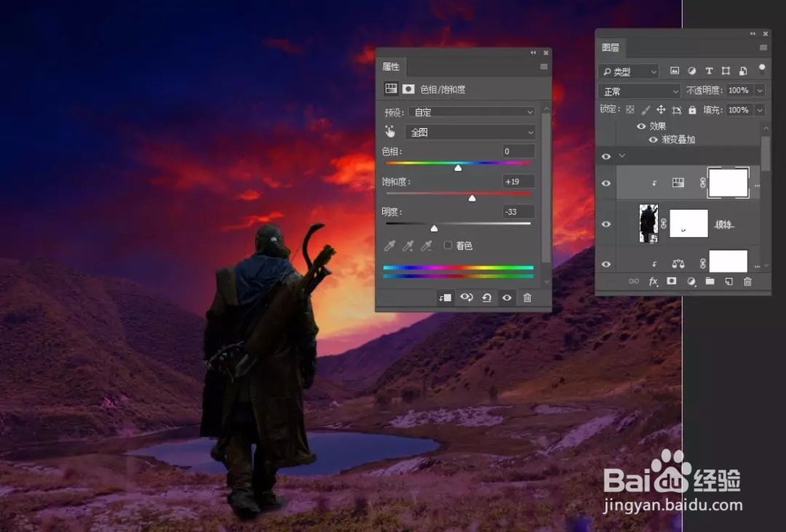Filter layers by type (T) icon

click(x=709, y=71)
